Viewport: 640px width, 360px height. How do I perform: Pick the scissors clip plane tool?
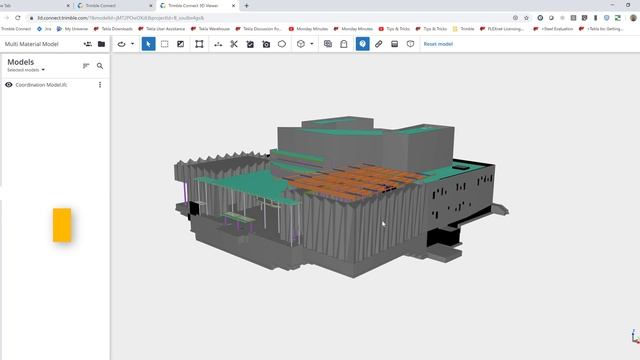[x=234, y=44]
